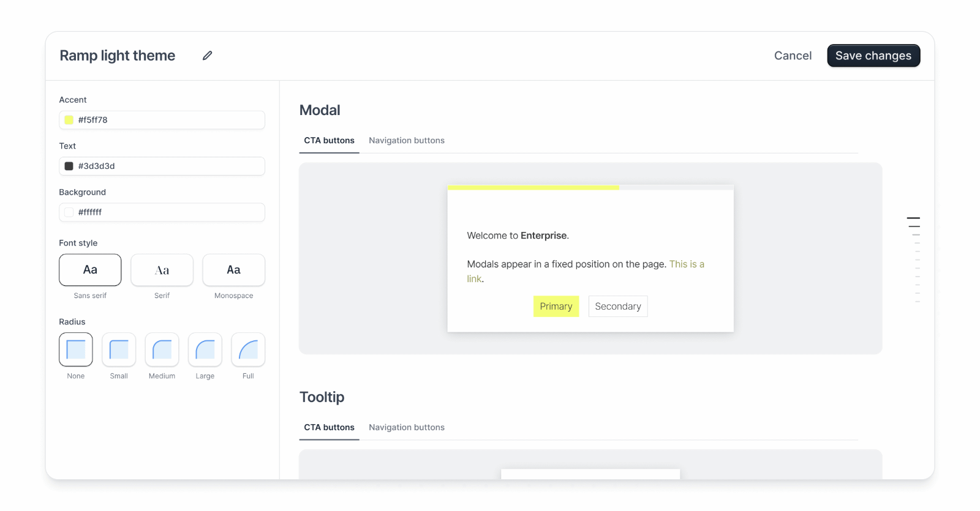Click the pencil icon to rename theme

click(x=208, y=56)
